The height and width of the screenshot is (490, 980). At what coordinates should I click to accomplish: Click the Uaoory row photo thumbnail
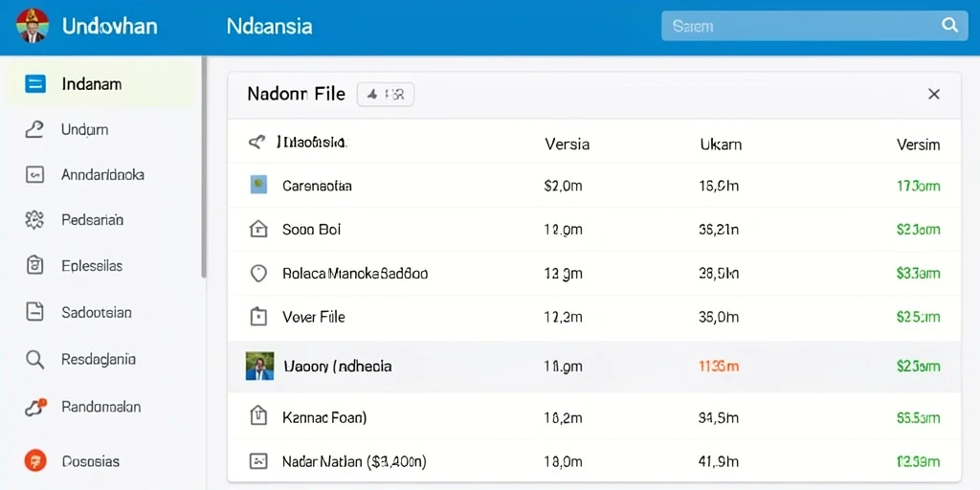coord(260,367)
